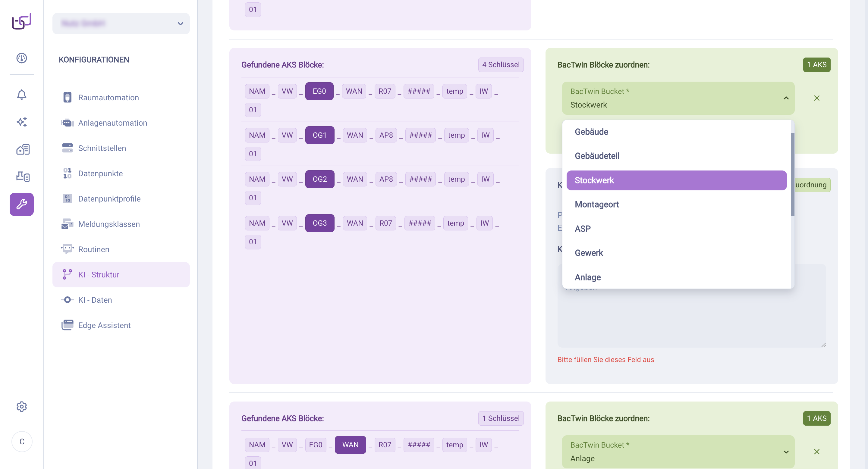868x469 pixels.
Task: Toggle the highlighted WAN block in last group
Action: (x=350, y=445)
